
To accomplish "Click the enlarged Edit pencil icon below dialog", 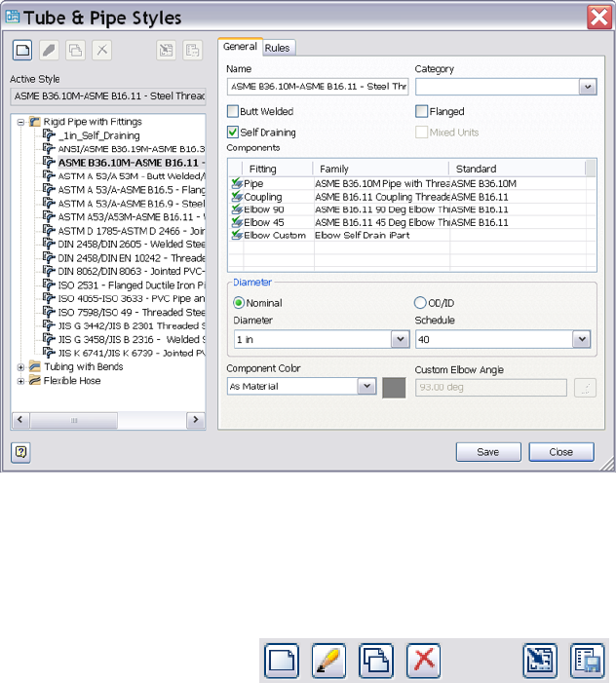I will (x=328, y=661).
